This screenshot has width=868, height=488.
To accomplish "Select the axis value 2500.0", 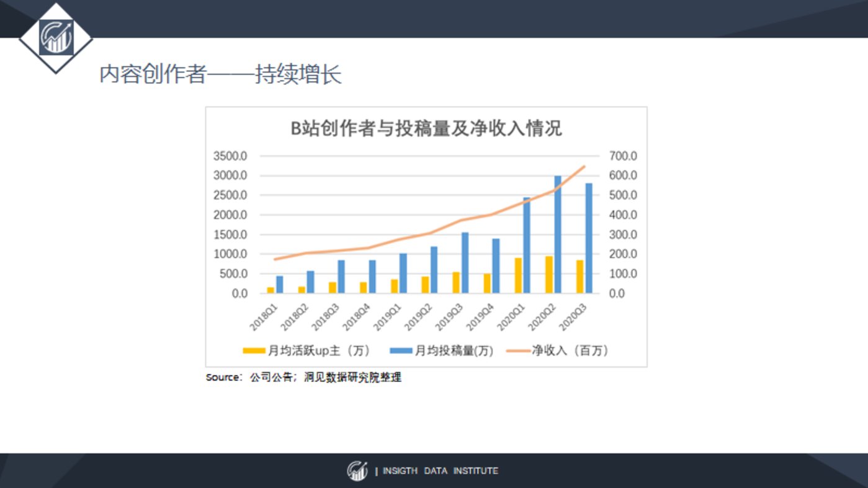I will [x=230, y=195].
